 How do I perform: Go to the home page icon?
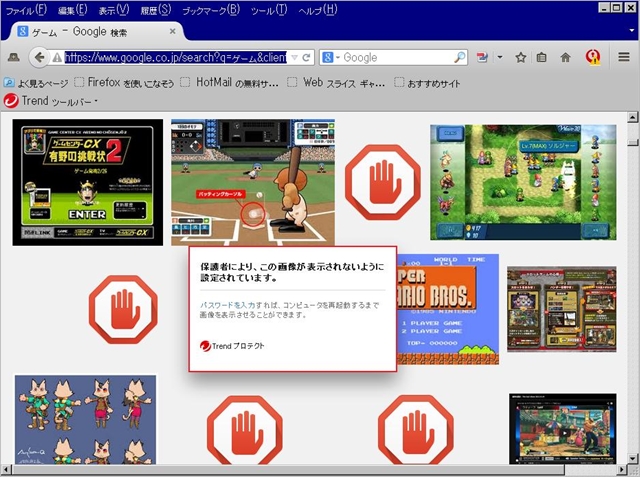tap(565, 58)
